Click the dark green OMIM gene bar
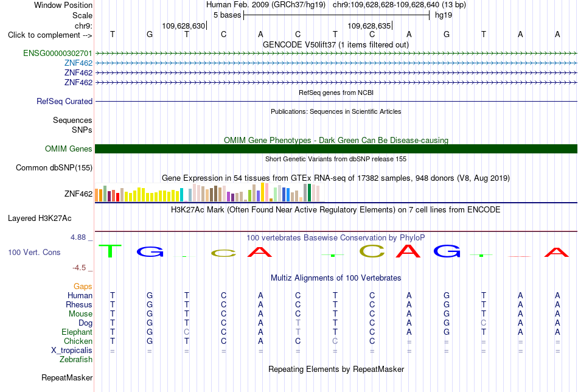 pyautogui.click(x=336, y=149)
